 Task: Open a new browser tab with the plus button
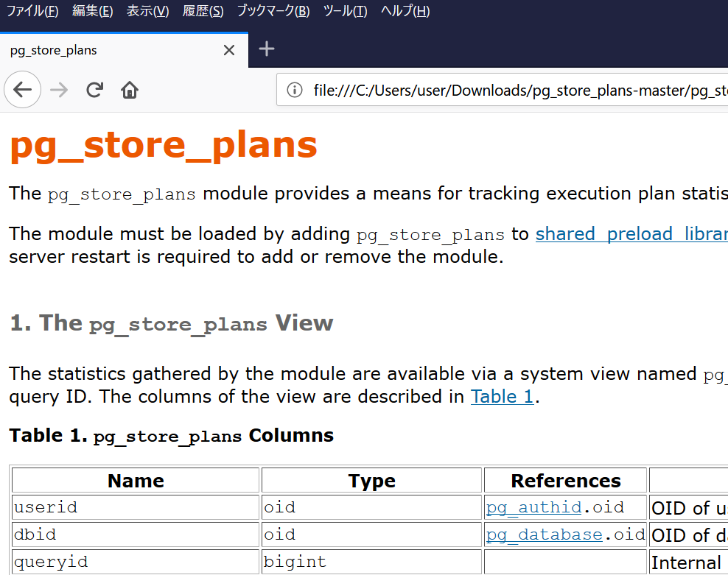click(x=266, y=49)
